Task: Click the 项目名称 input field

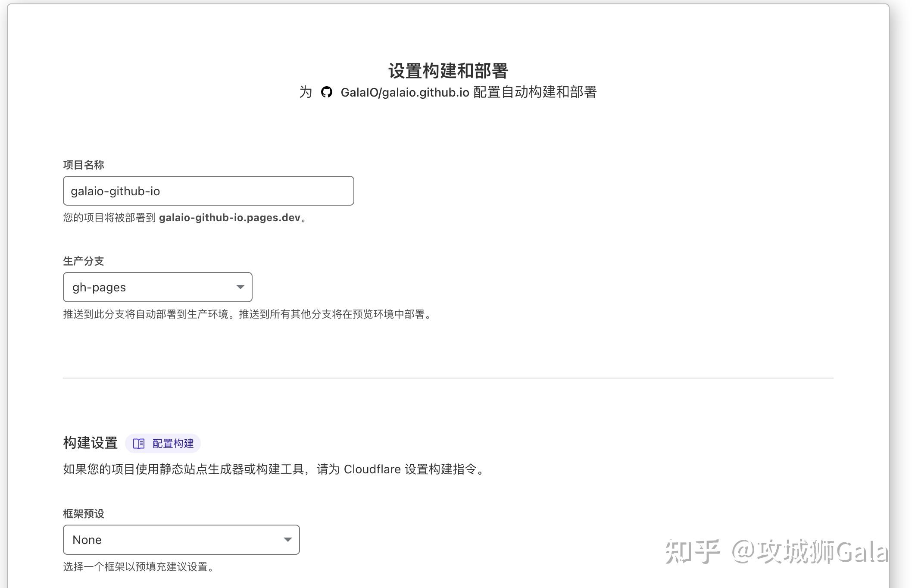Action: [x=208, y=191]
